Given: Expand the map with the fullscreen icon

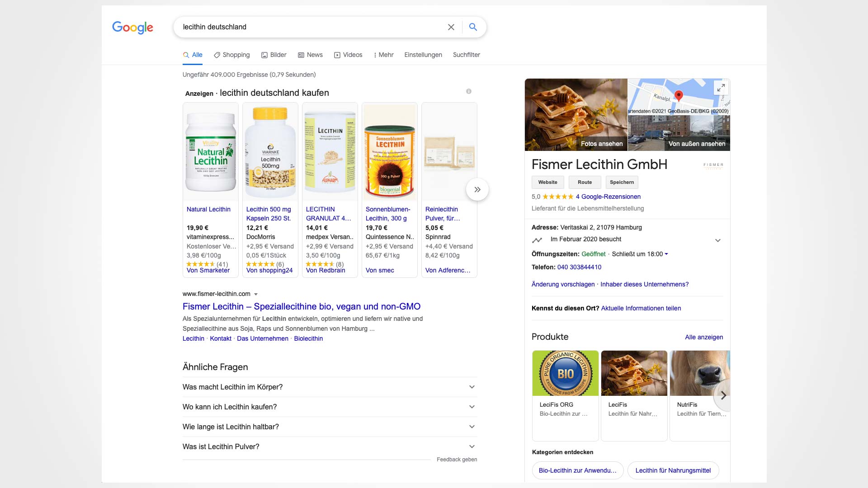Looking at the screenshot, I should (721, 87).
